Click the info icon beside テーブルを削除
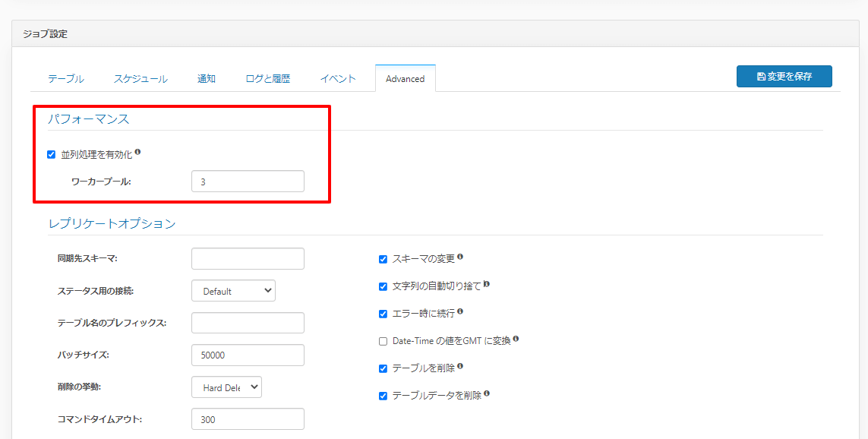Viewport: 868px width, 439px height. (x=460, y=367)
